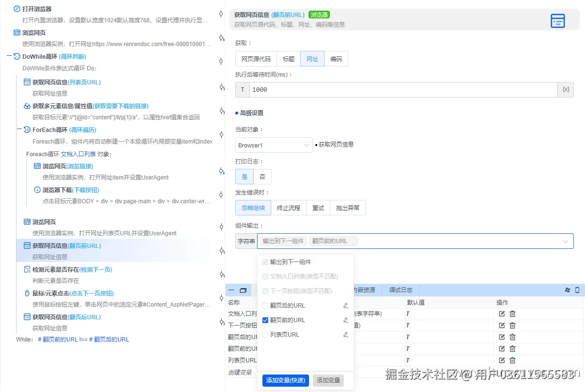This screenshot has height=392, width=585.
Task: Click 创建变量 in the variables table
Action: 240,372
